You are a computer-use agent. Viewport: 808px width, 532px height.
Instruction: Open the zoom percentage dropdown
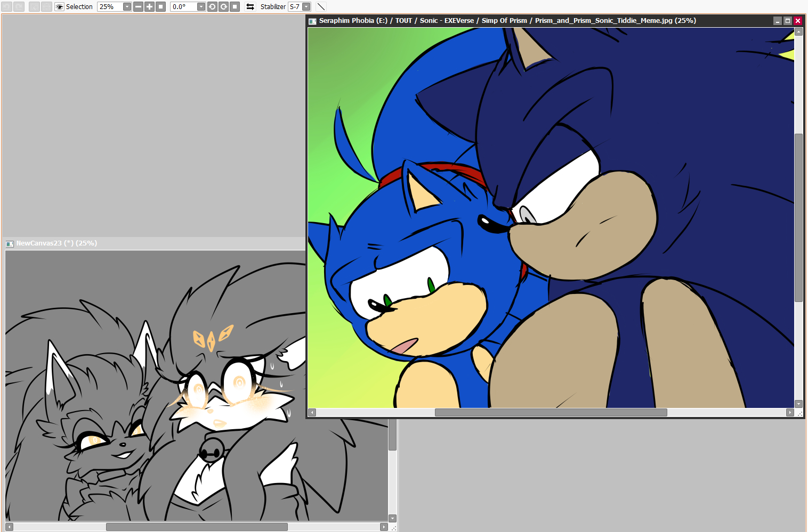point(127,7)
